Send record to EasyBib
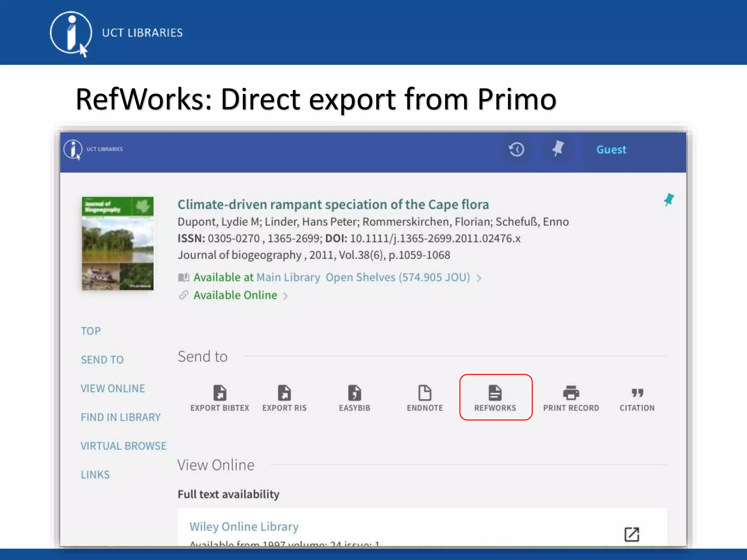 pyautogui.click(x=355, y=398)
